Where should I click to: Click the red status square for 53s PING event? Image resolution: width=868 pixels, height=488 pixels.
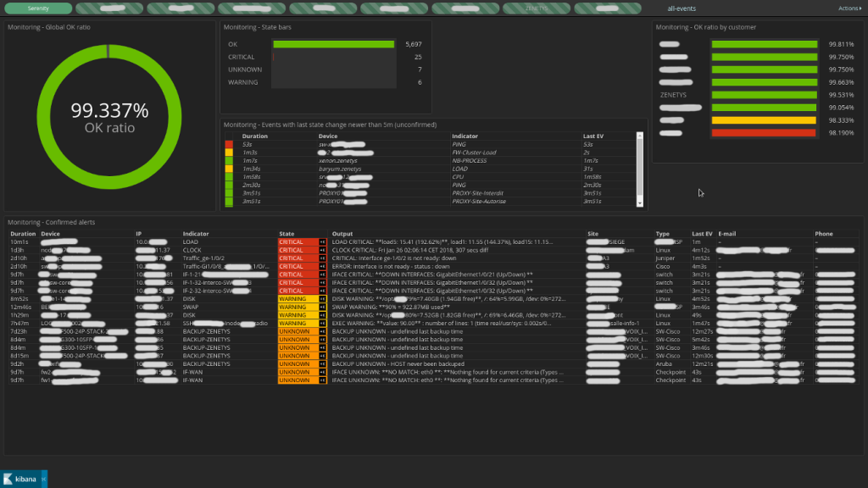pos(229,144)
